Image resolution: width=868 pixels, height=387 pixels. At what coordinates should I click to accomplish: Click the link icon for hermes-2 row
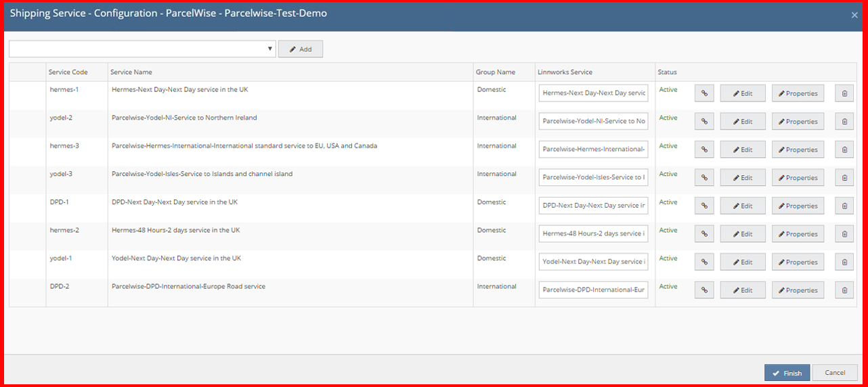pos(704,234)
